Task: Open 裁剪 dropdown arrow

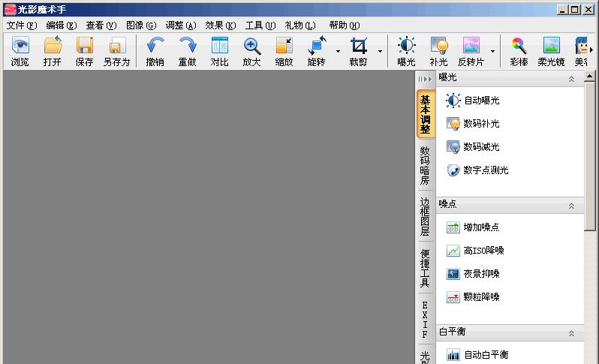Action: coord(380,51)
